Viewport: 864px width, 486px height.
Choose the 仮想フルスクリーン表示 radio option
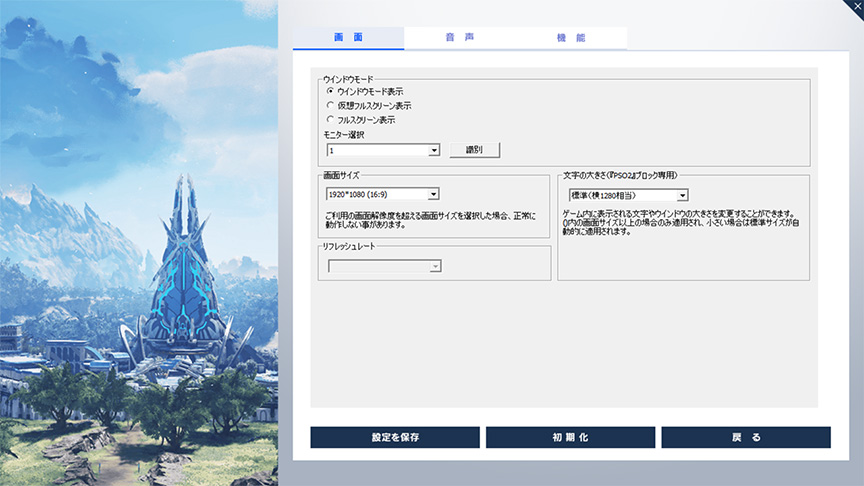point(331,105)
